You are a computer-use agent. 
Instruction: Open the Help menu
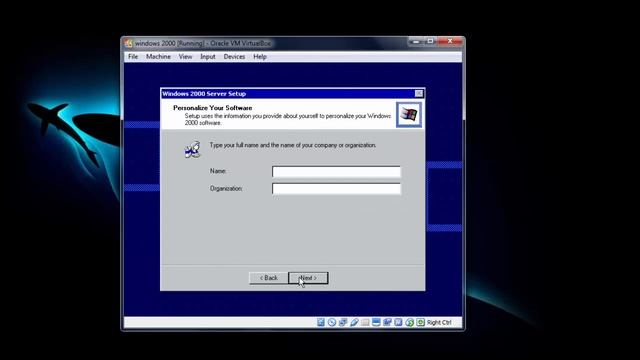[x=260, y=57]
